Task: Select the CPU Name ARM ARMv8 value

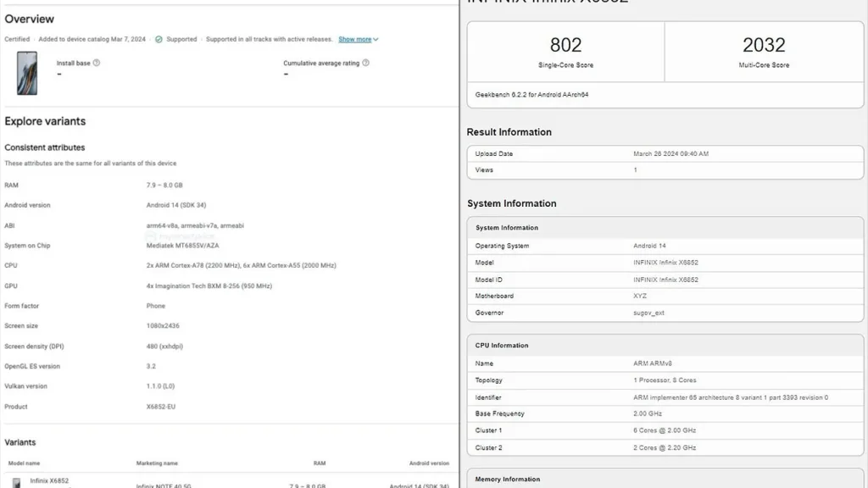Action: (653, 363)
